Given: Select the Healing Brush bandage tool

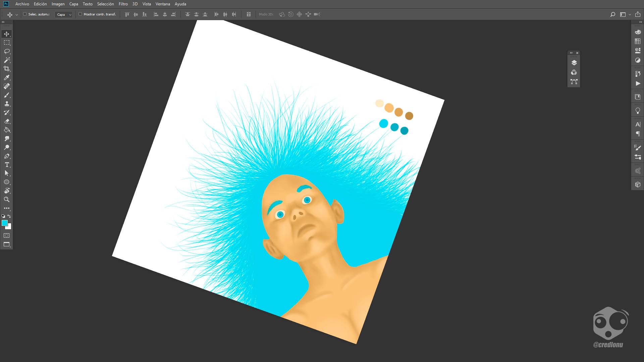Looking at the screenshot, I should point(7,86).
